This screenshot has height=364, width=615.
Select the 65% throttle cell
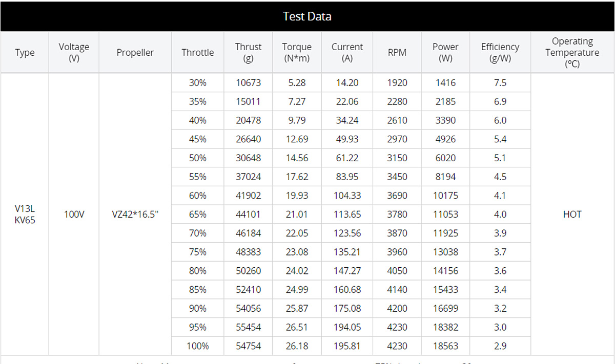click(197, 215)
